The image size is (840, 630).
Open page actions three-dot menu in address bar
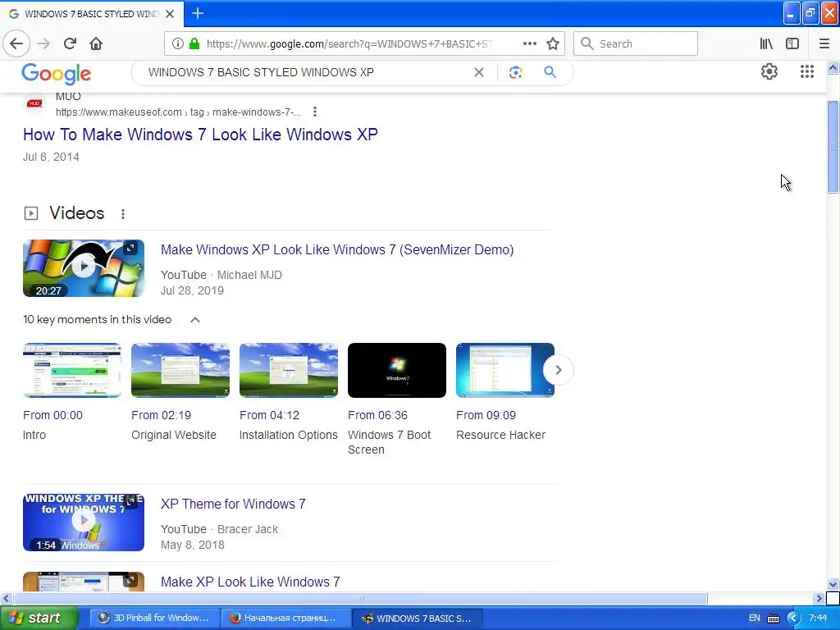[x=529, y=44]
